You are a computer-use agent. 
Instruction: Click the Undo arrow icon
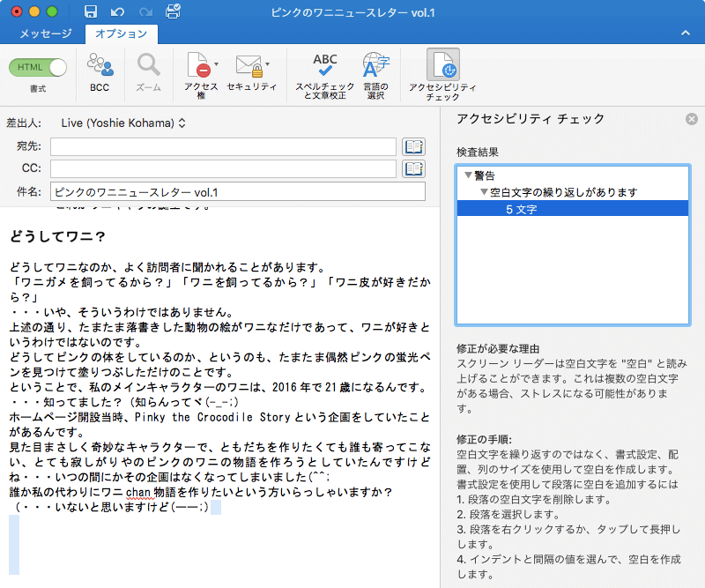pyautogui.click(x=118, y=12)
